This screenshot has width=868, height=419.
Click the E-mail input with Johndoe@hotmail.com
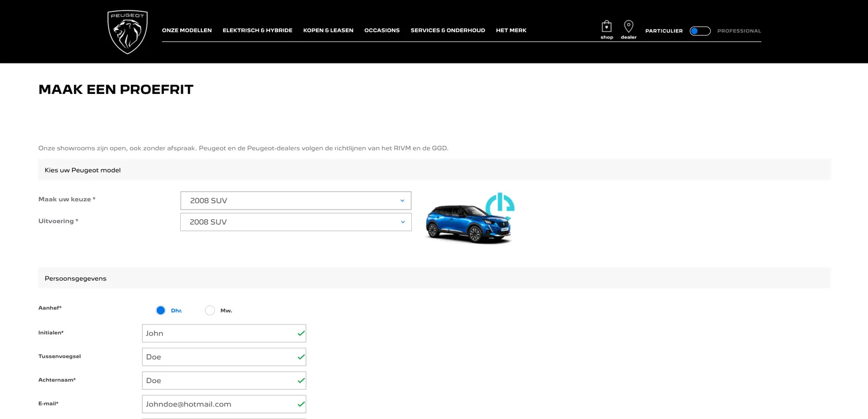pyautogui.click(x=224, y=404)
